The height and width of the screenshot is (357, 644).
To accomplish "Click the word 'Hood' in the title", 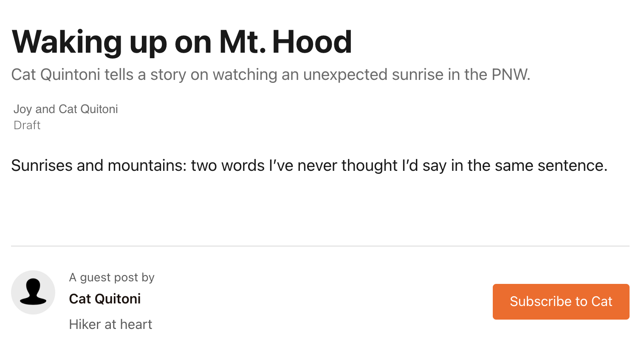I will [312, 42].
